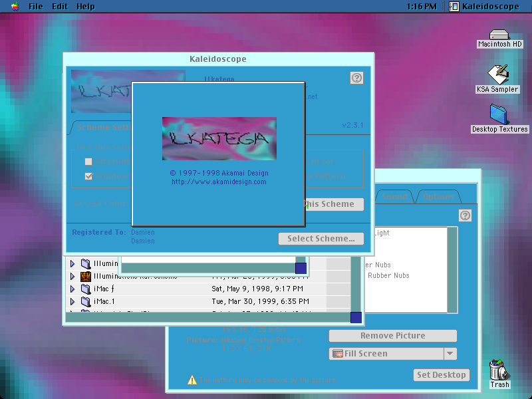The width and height of the screenshot is (532, 399).
Task: Expand the topmost Illumin folder triangle
Action: (72, 263)
